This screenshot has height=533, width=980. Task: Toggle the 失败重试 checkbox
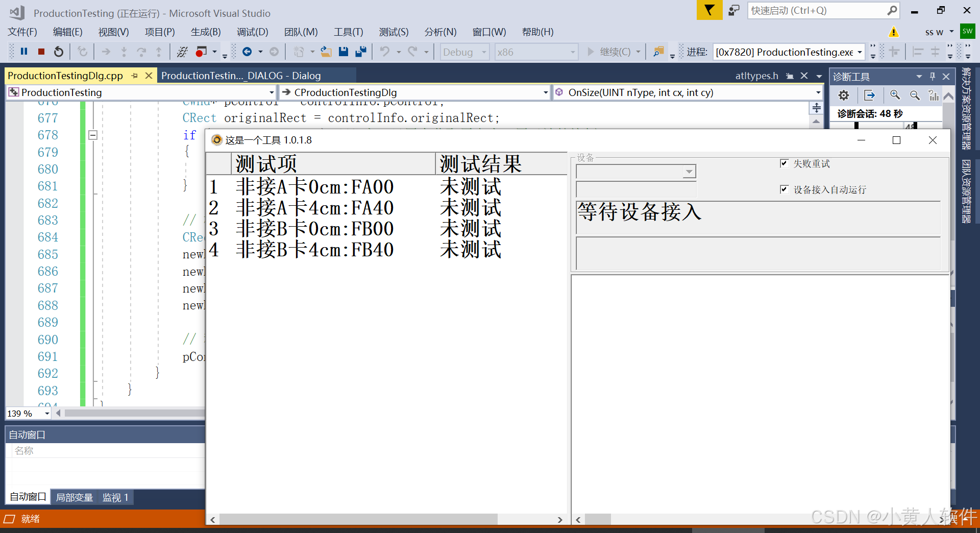(x=785, y=163)
